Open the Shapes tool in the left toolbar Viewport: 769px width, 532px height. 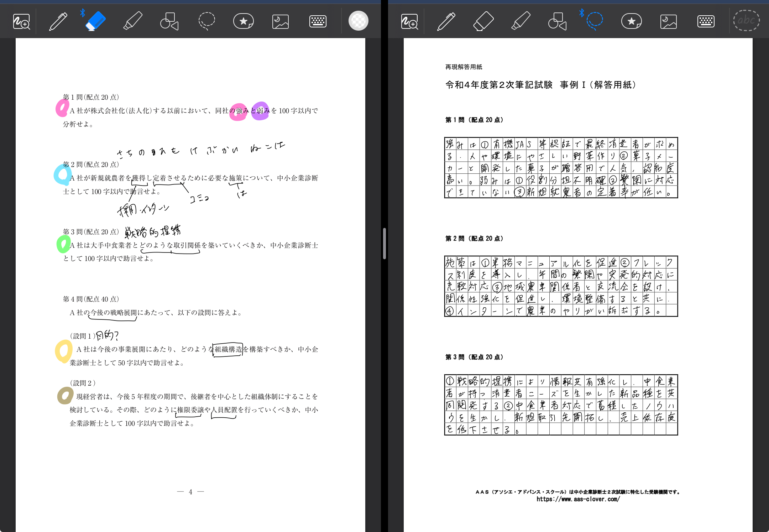[169, 21]
